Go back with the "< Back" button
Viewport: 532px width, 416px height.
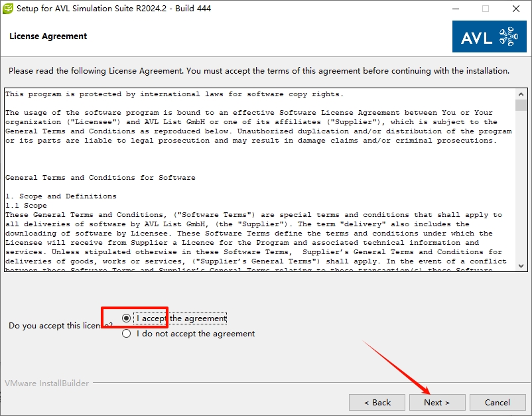click(377, 402)
